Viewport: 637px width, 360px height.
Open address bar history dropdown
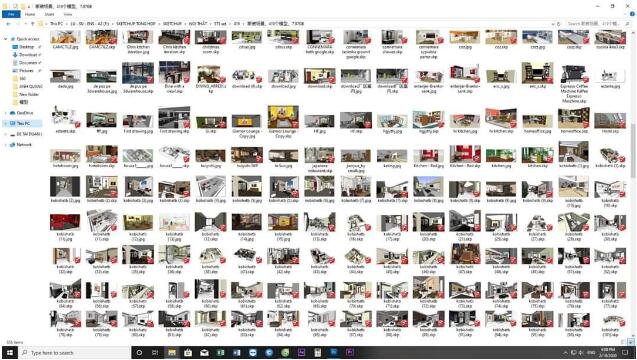coord(552,24)
